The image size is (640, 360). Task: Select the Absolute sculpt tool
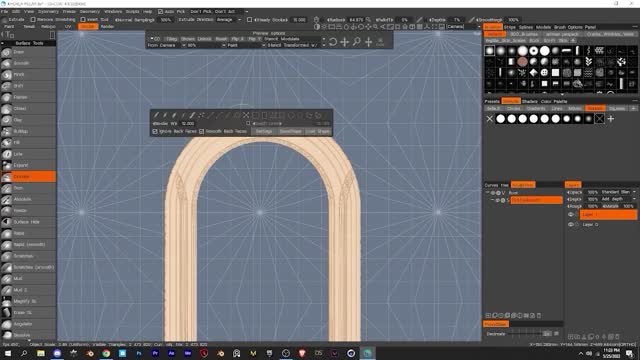[28, 199]
